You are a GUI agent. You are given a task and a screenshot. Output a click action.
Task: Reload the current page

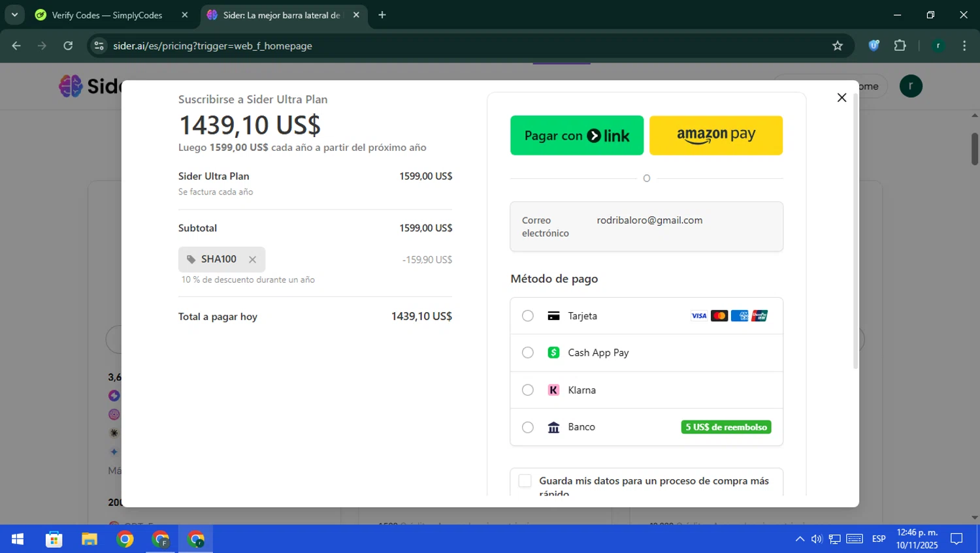tap(68, 46)
